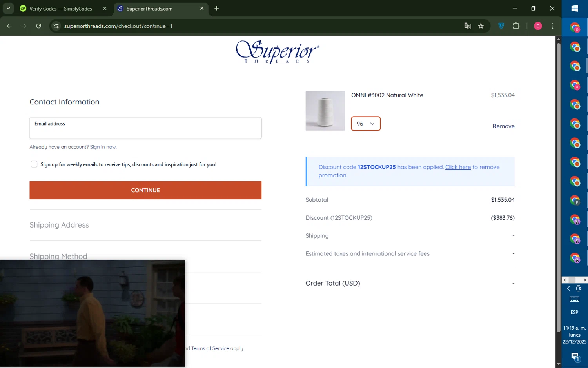The height and width of the screenshot is (368, 588).
Task: Click the page vertical scrollbar thumb
Action: pos(559,187)
